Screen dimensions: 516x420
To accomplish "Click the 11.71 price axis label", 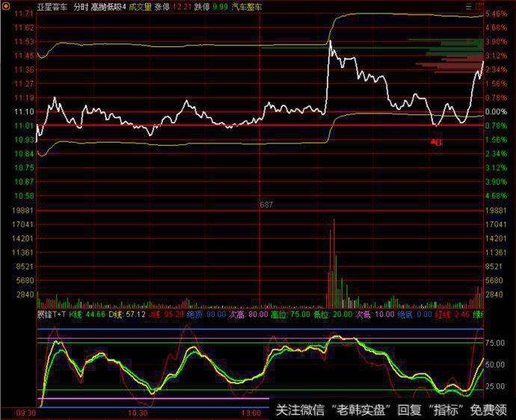I will click(x=24, y=13).
